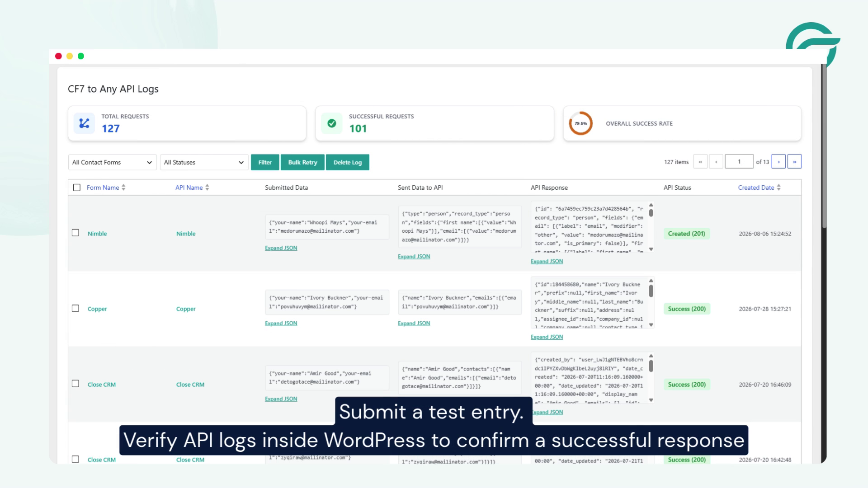Viewport: 868px width, 488px height.
Task: Click the Filter button
Action: point(265,162)
